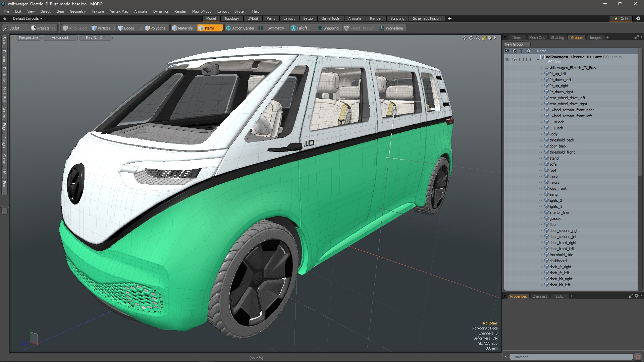Switch to the UVEdit layout tab
The height and width of the screenshot is (362, 644).
click(253, 18)
